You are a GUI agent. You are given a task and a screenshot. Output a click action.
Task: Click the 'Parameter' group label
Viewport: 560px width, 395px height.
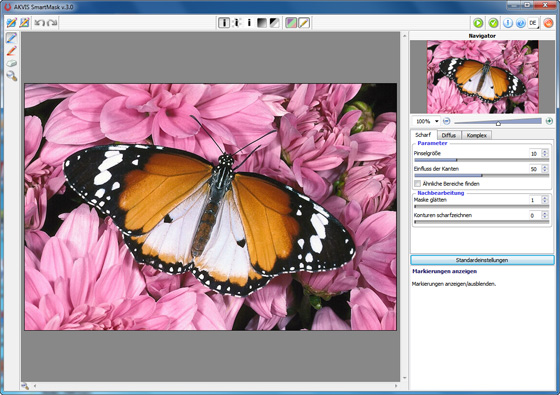[x=432, y=143]
